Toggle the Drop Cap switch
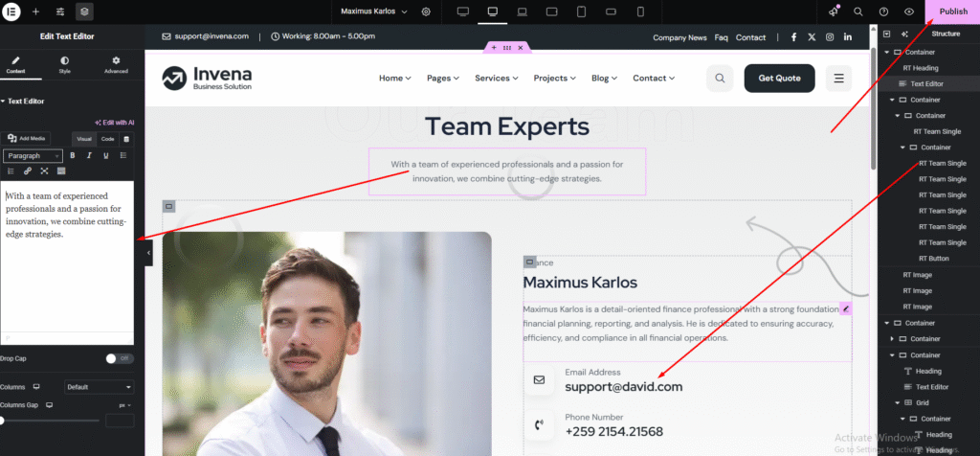980x456 pixels. point(120,358)
